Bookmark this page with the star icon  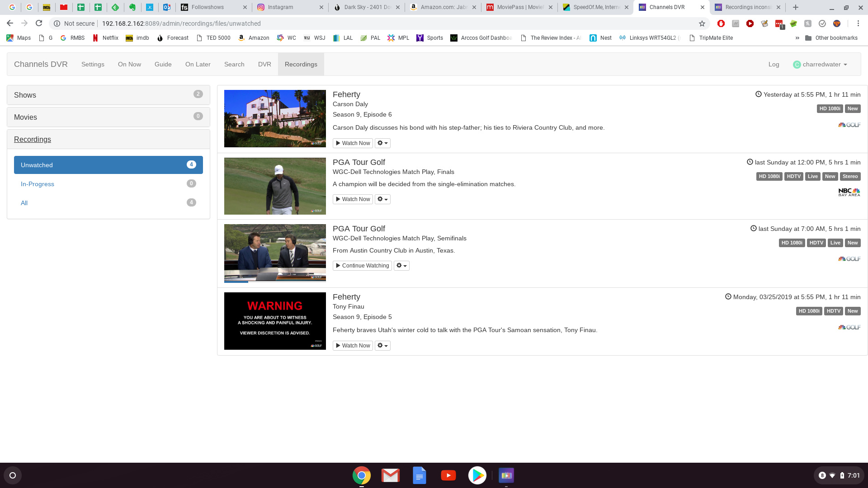pos(702,23)
